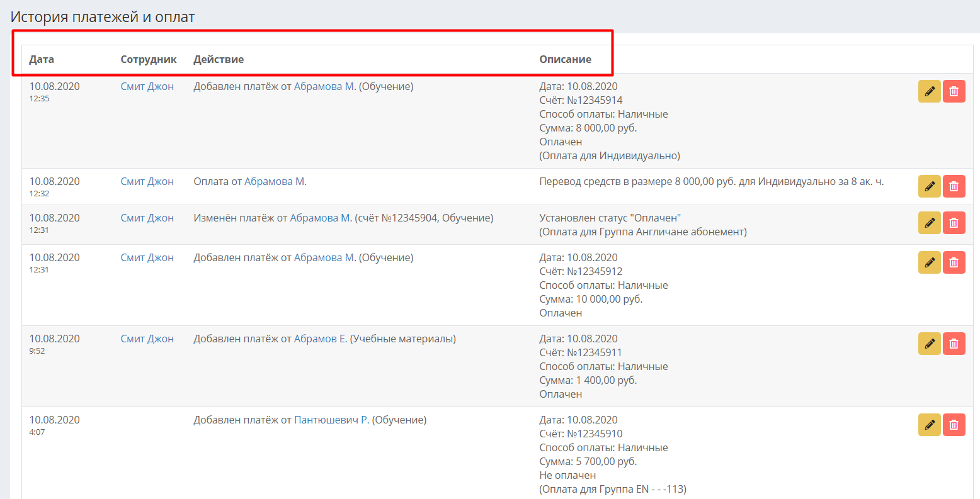
Task: Select the text Счёт: №12345910
Action: [x=581, y=434]
